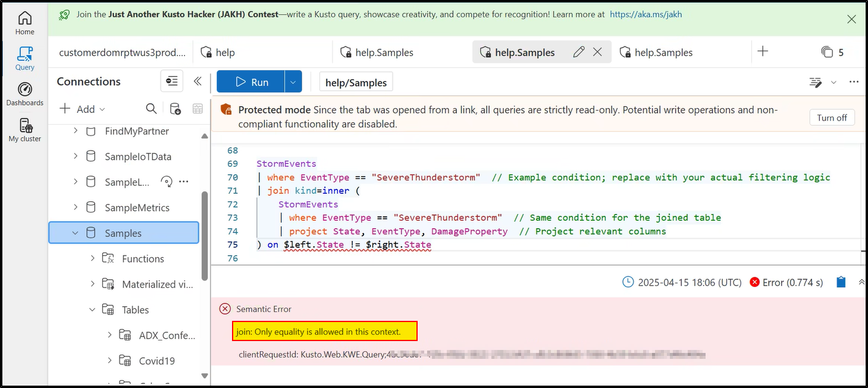The width and height of the screenshot is (868, 388).
Task: Collapse the Tables folder
Action: click(93, 310)
